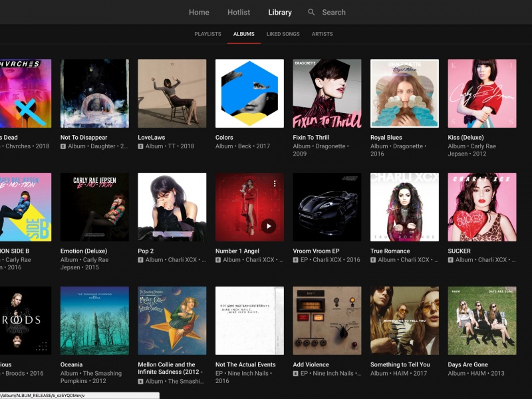Open the SUCKER album cover

pyautogui.click(x=482, y=207)
